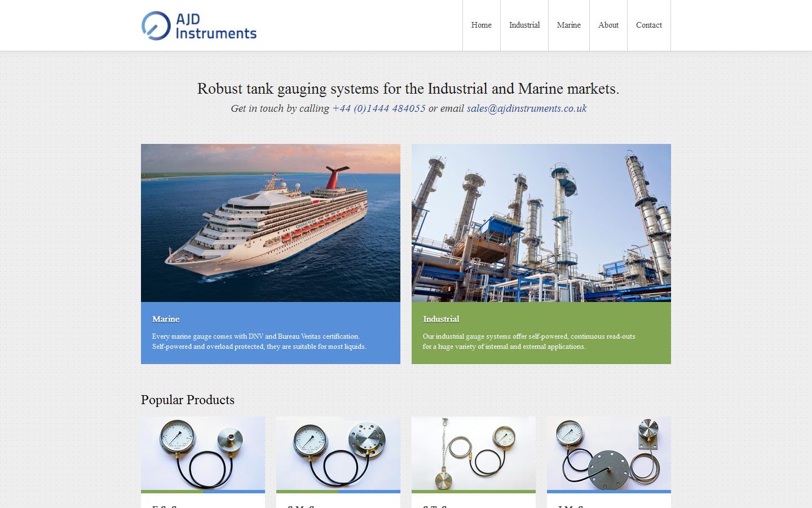The image size is (812, 508).
Task: Click the refinery Industrial image
Action: (541, 222)
